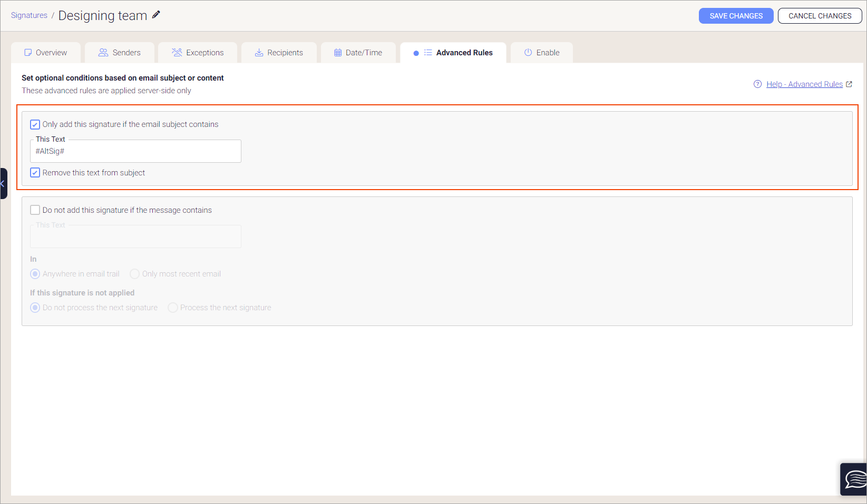Go back via the Signatures breadcrumb
The width and height of the screenshot is (867, 504).
(29, 15)
